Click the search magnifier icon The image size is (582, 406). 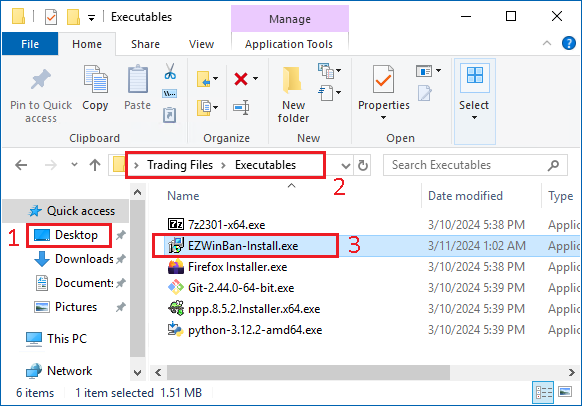(x=553, y=165)
